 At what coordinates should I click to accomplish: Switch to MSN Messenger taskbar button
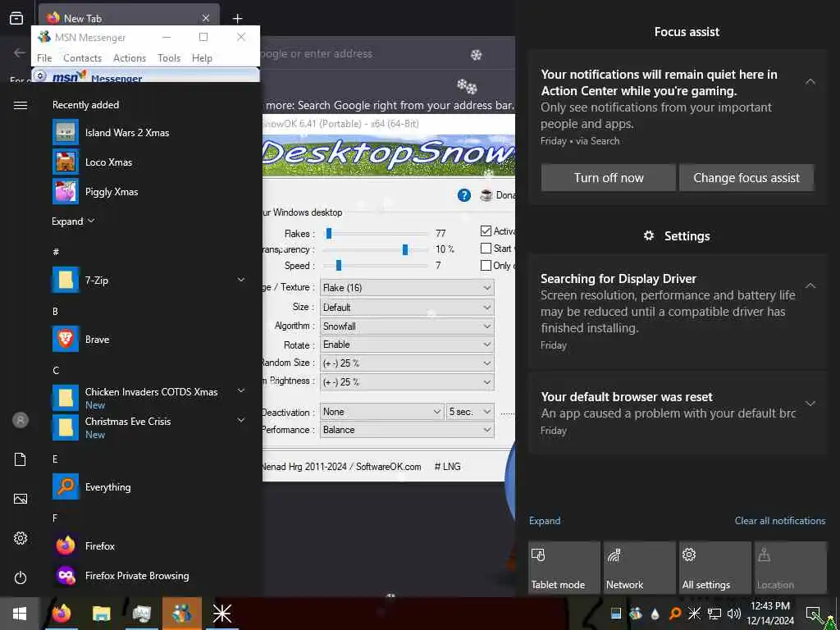181,614
